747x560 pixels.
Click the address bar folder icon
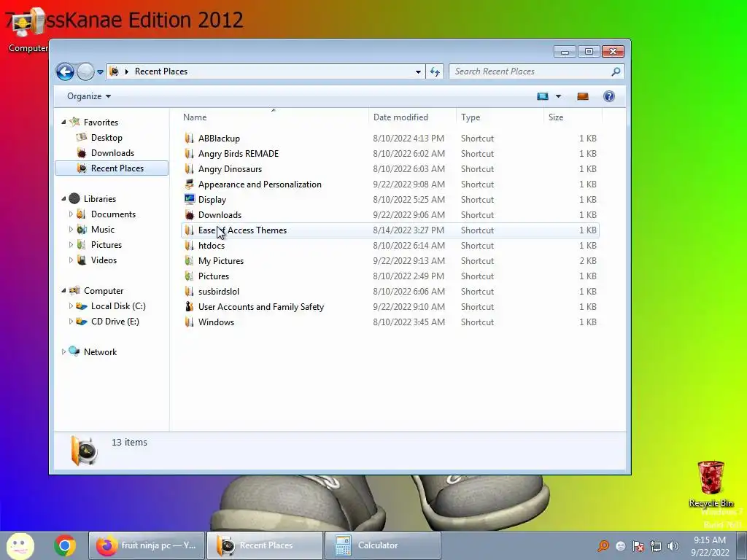pos(114,71)
